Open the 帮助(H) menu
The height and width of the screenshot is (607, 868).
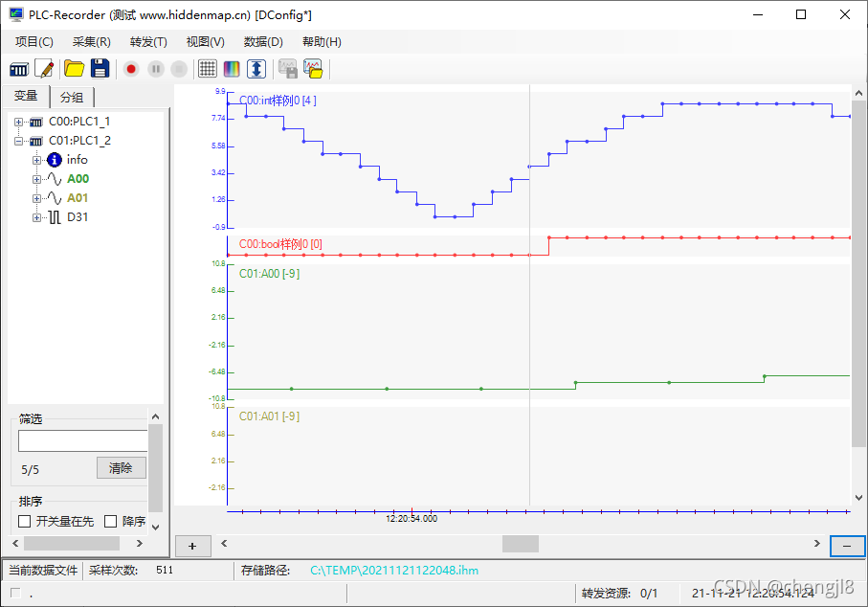point(322,42)
